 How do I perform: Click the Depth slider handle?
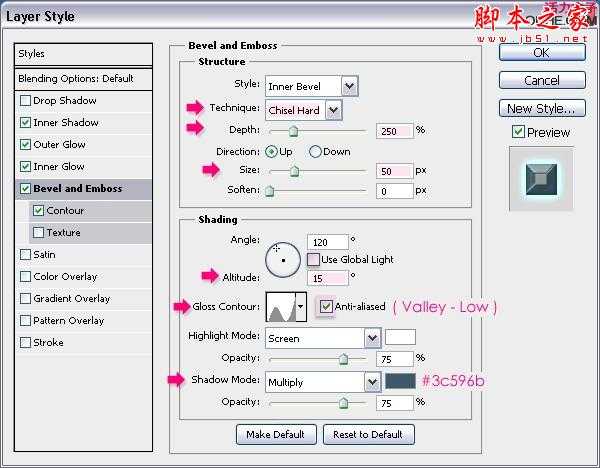point(293,131)
